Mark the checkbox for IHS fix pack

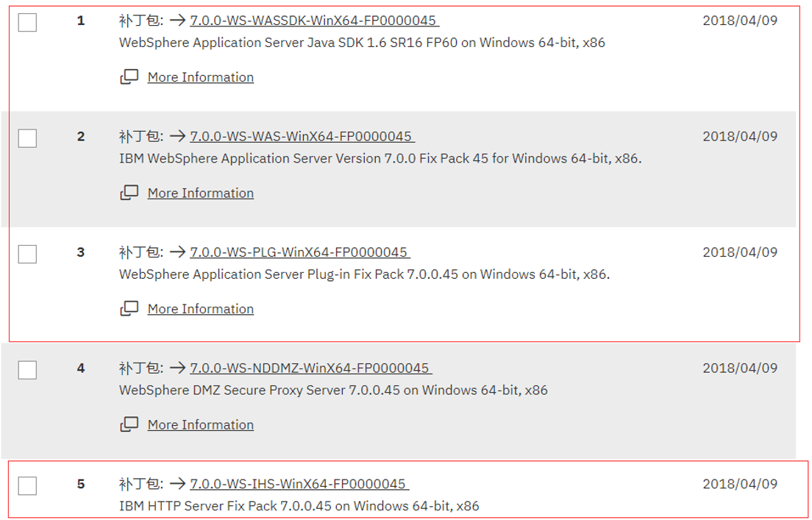click(x=27, y=486)
